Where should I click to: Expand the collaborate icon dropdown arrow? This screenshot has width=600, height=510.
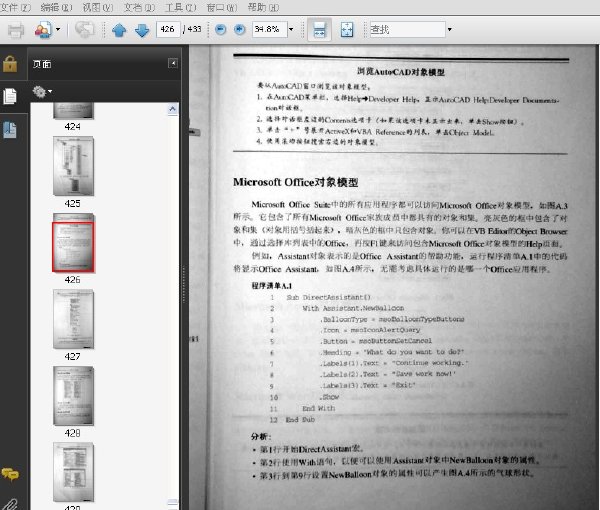pos(58,29)
